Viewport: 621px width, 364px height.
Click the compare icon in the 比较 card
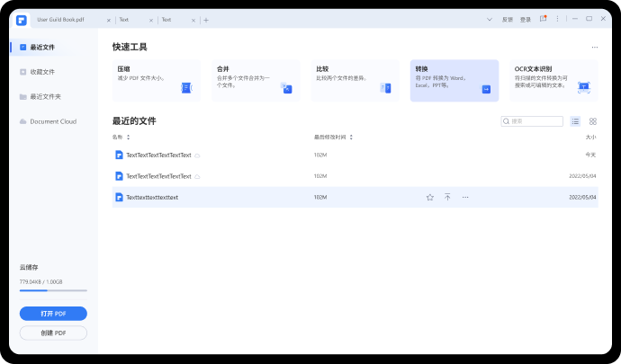(386, 88)
